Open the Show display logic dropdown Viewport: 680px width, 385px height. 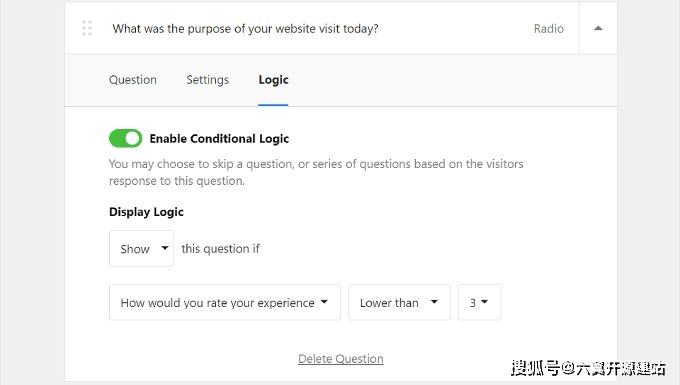click(x=141, y=248)
